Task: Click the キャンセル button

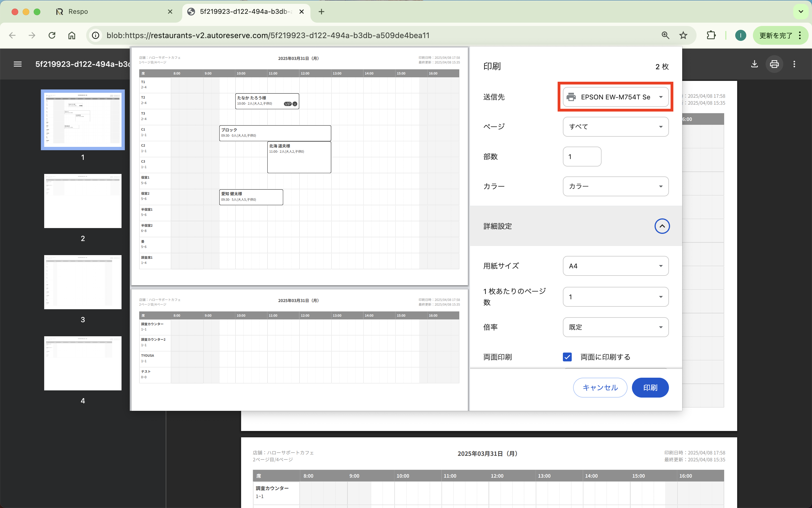Action: (x=600, y=387)
